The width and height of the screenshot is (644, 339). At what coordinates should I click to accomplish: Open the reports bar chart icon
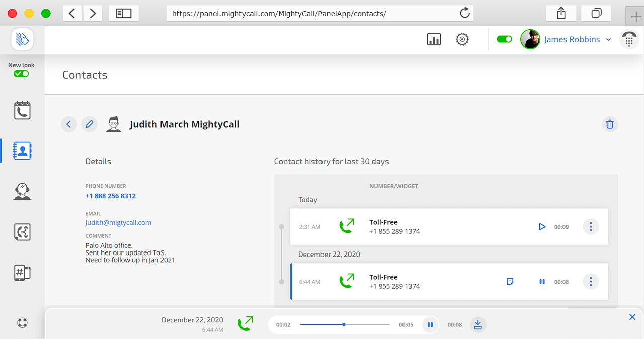[434, 39]
